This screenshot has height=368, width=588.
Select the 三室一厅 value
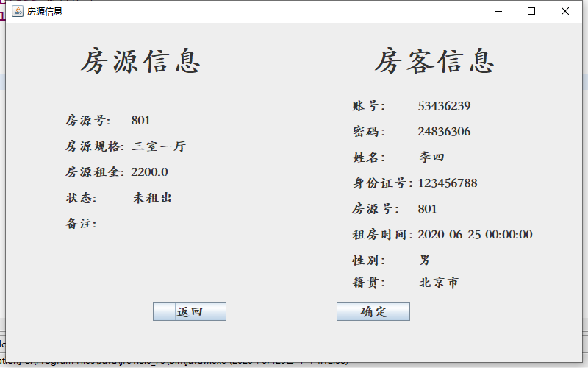159,146
